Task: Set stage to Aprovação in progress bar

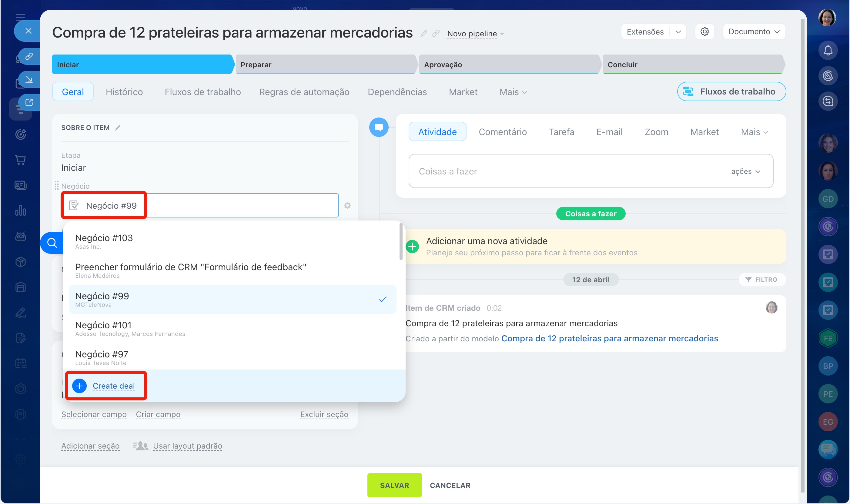Action: tap(508, 65)
